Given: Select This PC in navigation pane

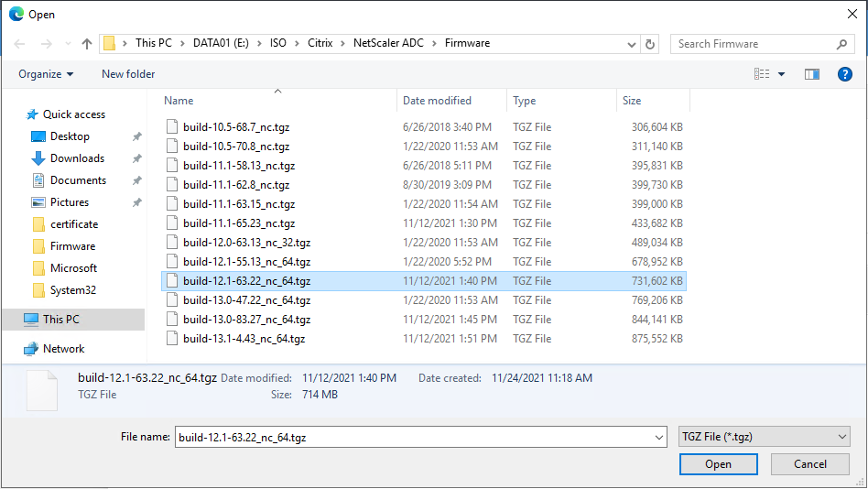Looking at the screenshot, I should pyautogui.click(x=60, y=320).
